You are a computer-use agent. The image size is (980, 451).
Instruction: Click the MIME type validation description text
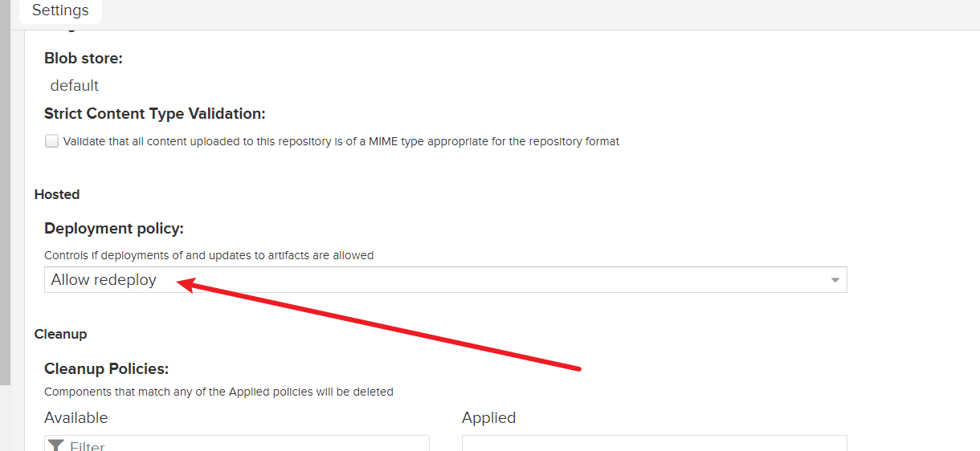tap(341, 141)
